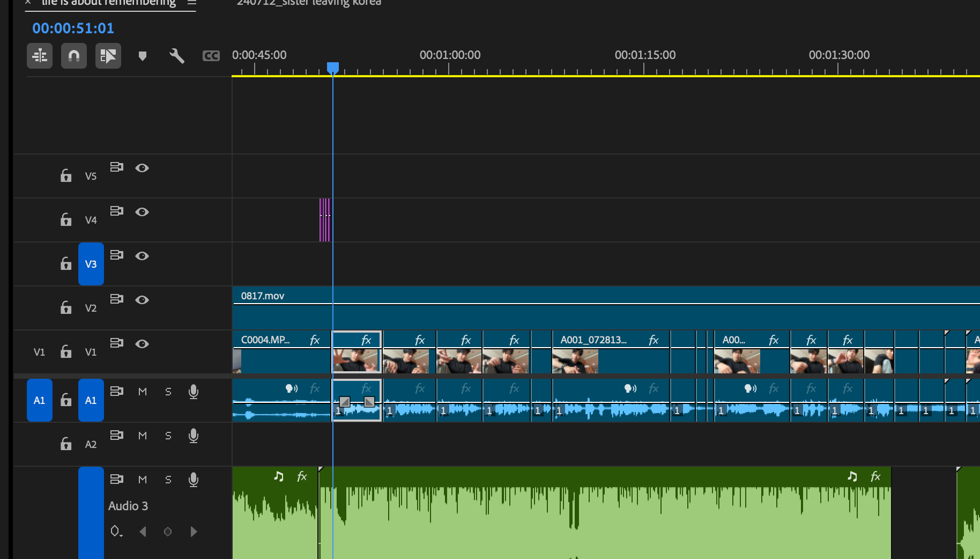Solo track A1
This screenshot has height=559, width=980.
168,392
